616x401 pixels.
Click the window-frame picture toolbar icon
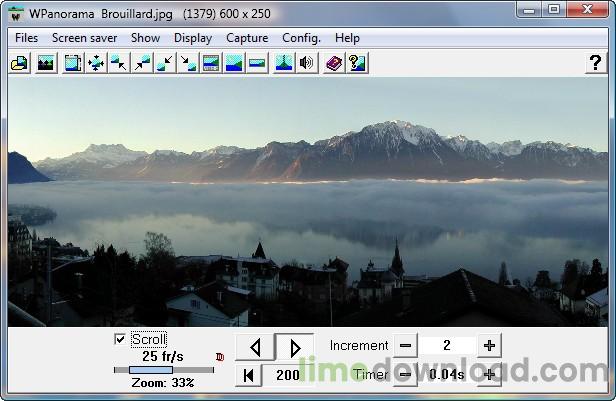coord(73,63)
